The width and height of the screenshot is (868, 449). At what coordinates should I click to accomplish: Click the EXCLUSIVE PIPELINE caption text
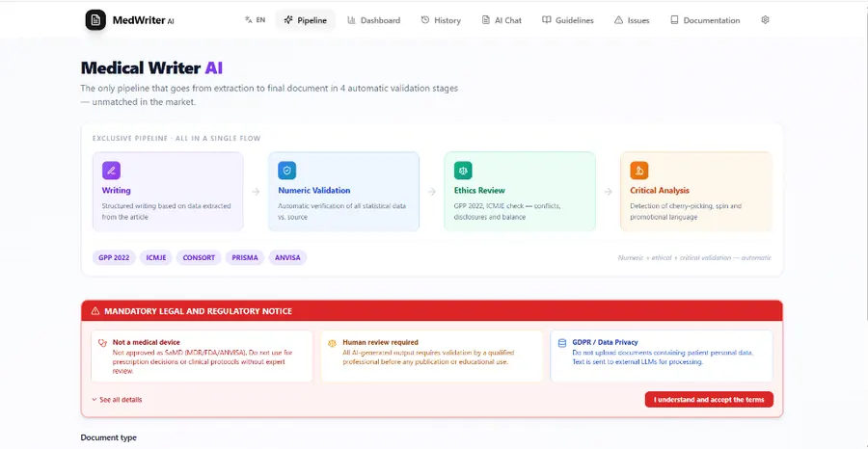pyautogui.click(x=176, y=138)
